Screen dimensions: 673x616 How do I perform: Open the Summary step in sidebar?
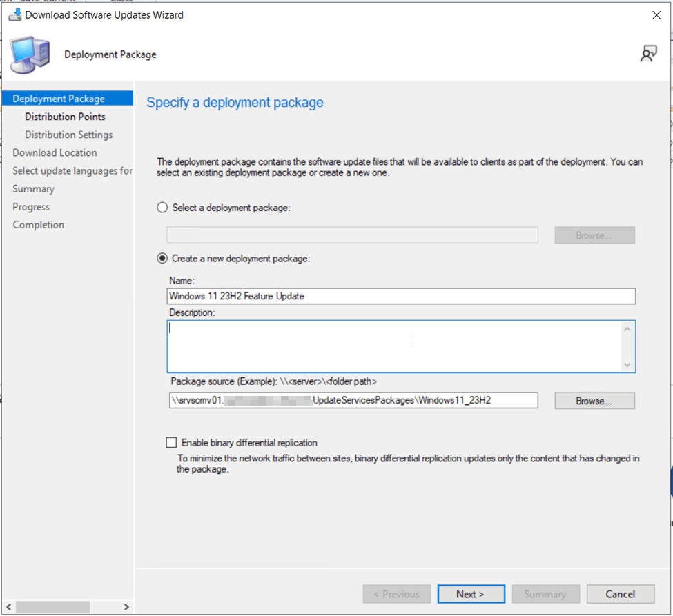tap(33, 188)
